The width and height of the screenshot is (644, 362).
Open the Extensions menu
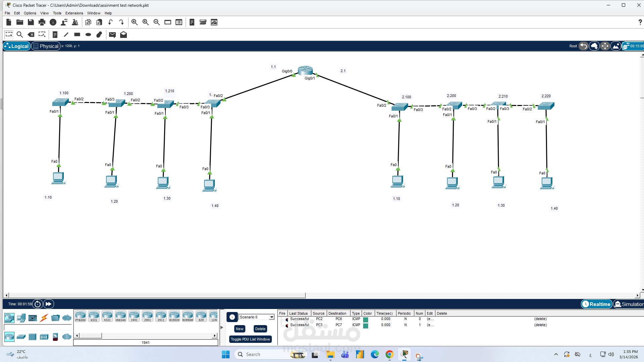click(74, 13)
